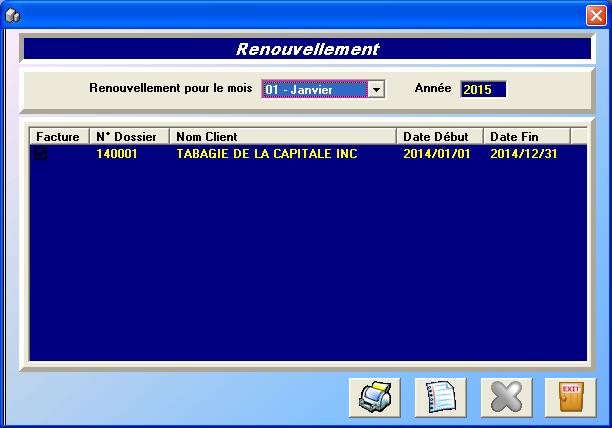Toggle Facture checkbox for dossier 140001
Screen dimensions: 612x428
pyautogui.click(x=41, y=154)
